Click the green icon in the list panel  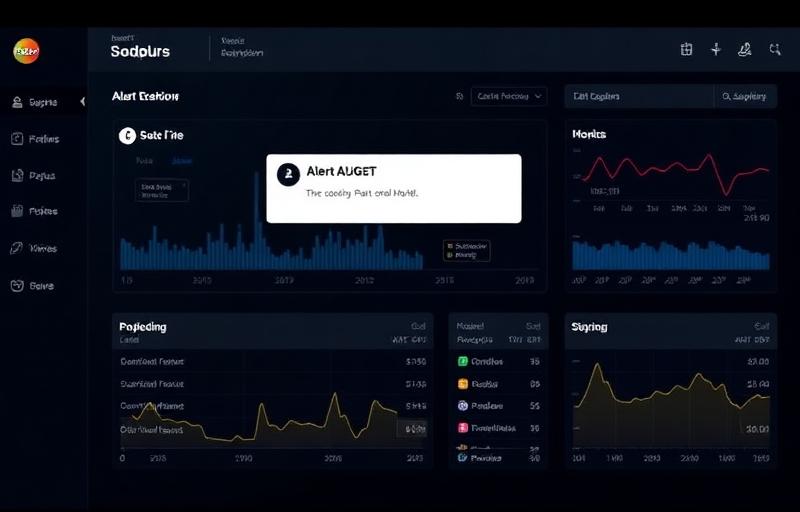coord(463,361)
